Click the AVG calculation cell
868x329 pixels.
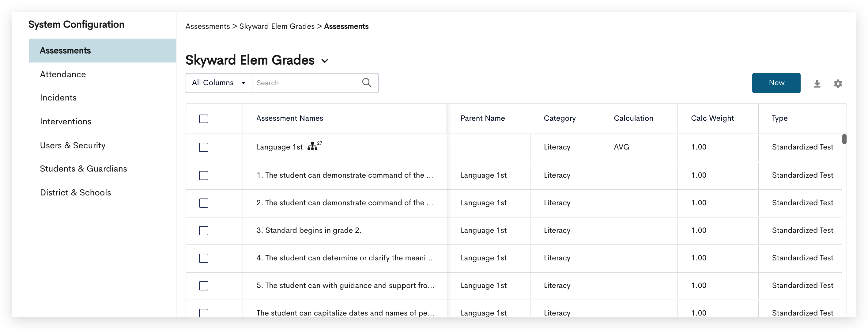pyautogui.click(x=621, y=147)
